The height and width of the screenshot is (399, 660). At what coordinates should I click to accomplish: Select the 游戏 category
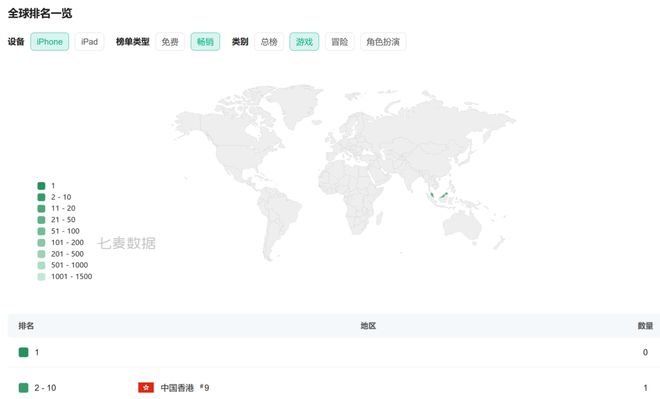pyautogui.click(x=304, y=42)
